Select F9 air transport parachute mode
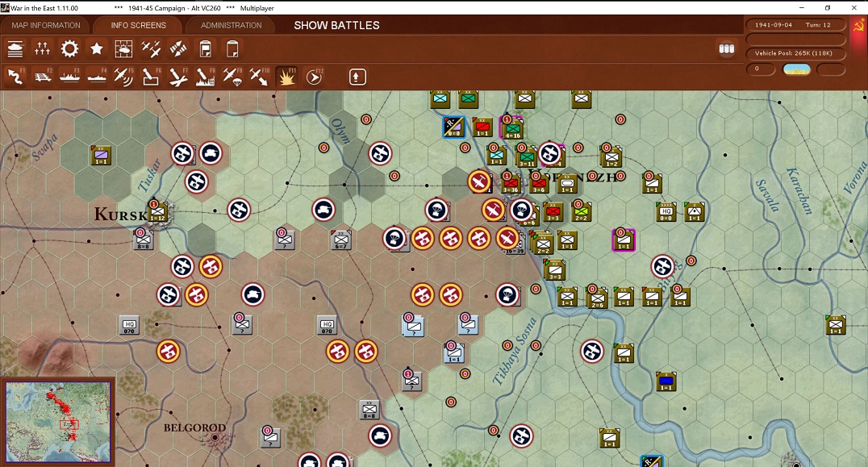Viewport: 868px width, 467px height. pos(232,77)
